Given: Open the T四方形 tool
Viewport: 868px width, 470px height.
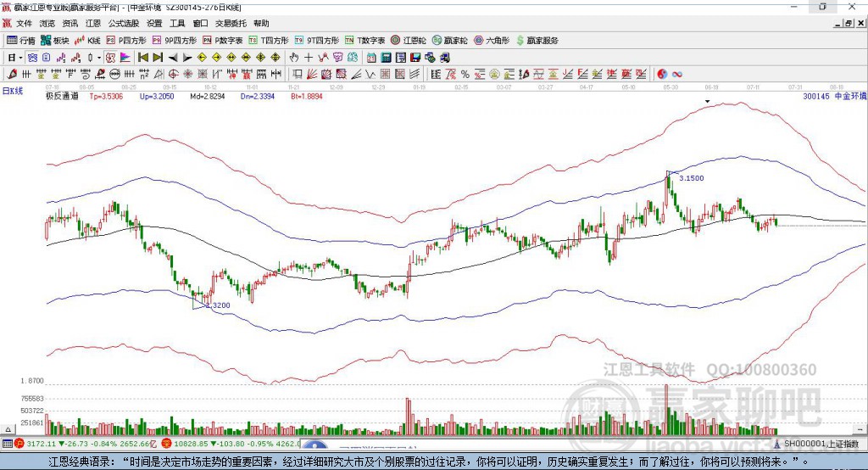Looking at the screenshot, I should [269, 41].
